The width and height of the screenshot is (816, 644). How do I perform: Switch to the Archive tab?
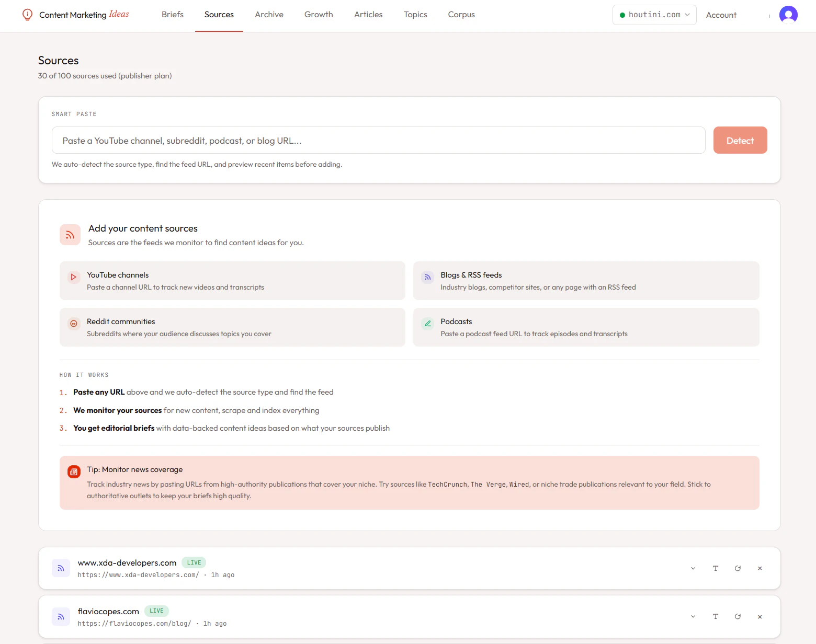pos(269,15)
